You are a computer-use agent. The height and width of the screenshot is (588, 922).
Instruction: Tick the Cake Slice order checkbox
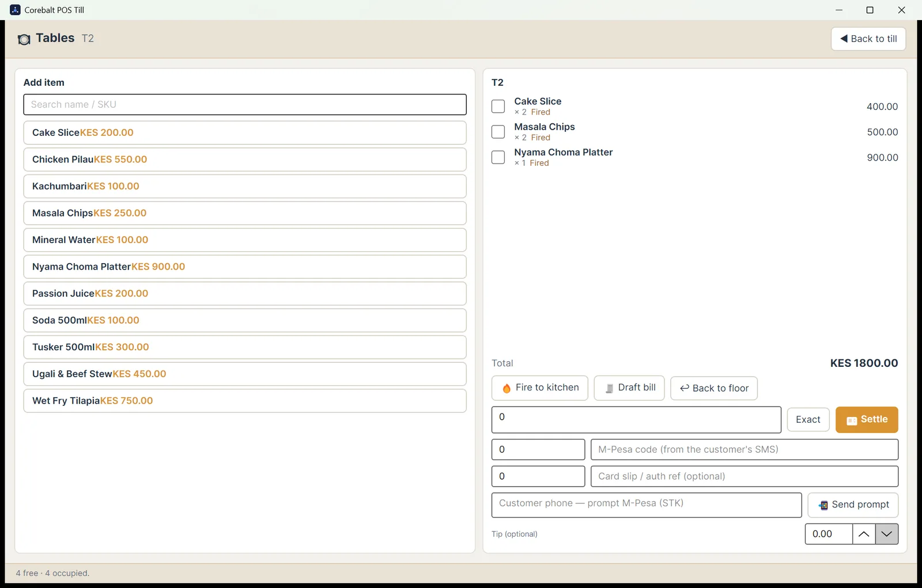tap(498, 106)
